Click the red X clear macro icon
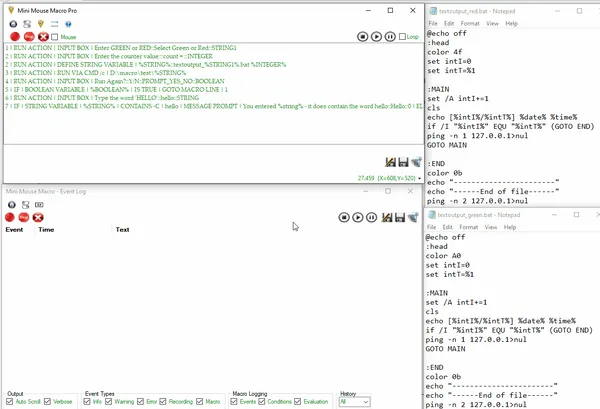Viewport: 600px width, 409px height. pos(41,36)
